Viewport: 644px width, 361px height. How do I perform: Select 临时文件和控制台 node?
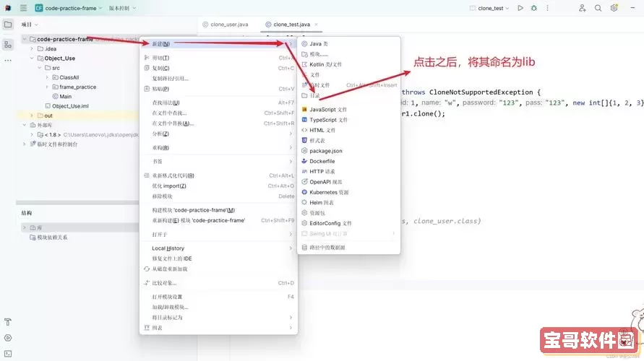point(53,144)
